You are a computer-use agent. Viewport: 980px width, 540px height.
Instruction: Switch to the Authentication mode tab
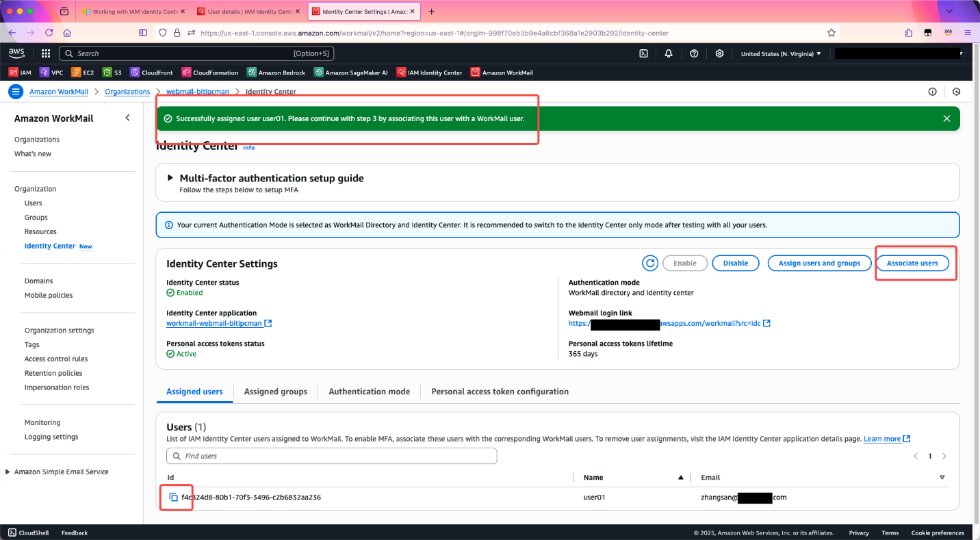(x=370, y=391)
